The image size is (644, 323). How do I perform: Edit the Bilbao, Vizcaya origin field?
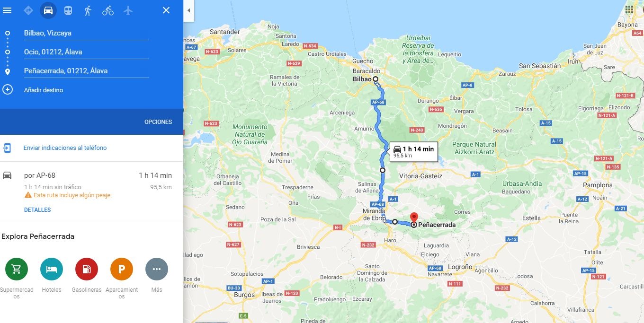(86, 33)
